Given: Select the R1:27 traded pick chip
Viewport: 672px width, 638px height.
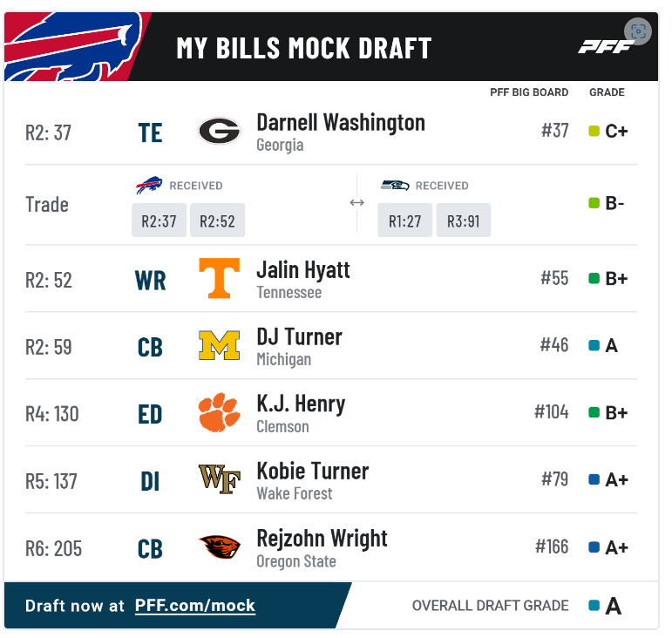Looking at the screenshot, I should coord(405,221).
